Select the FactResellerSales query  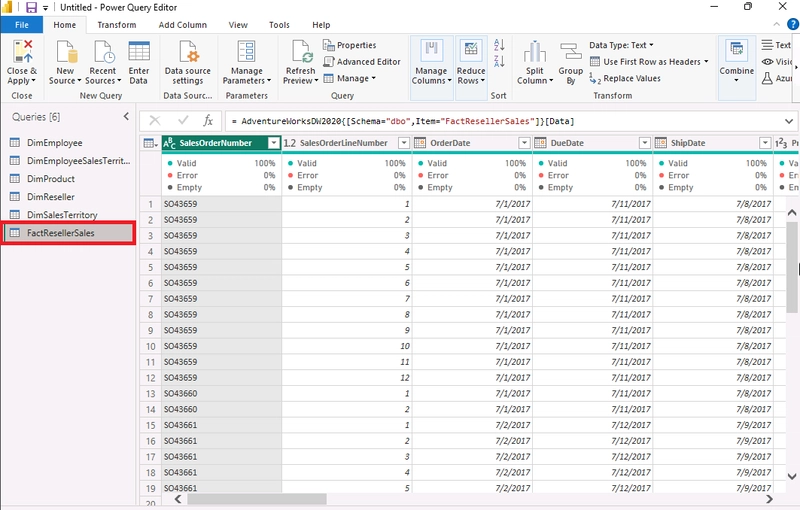click(x=68, y=233)
